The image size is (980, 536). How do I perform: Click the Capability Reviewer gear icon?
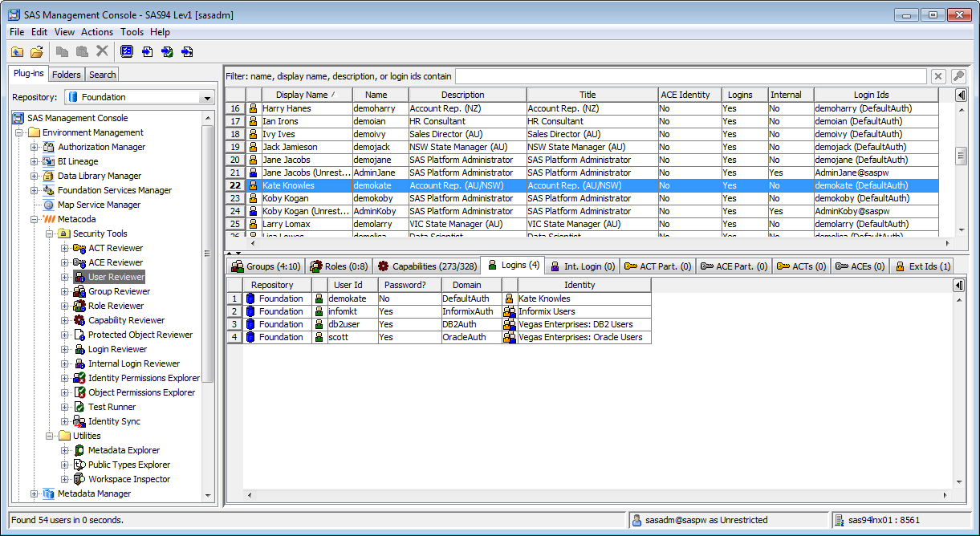pos(79,320)
